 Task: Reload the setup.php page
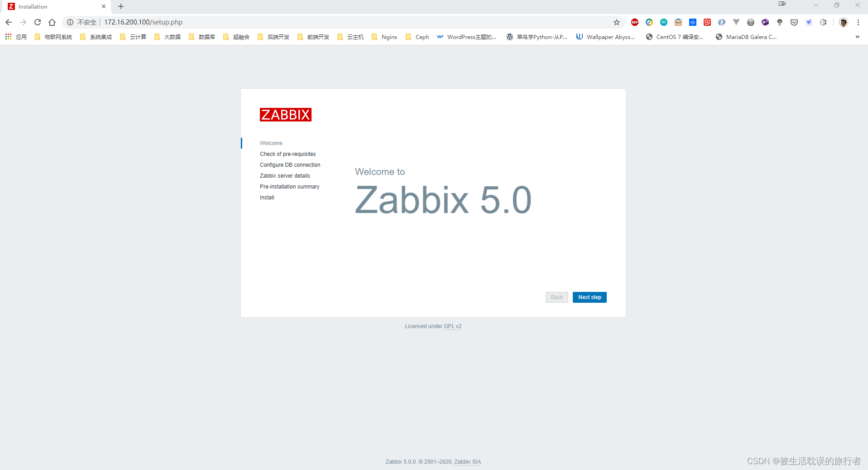pyautogui.click(x=38, y=22)
